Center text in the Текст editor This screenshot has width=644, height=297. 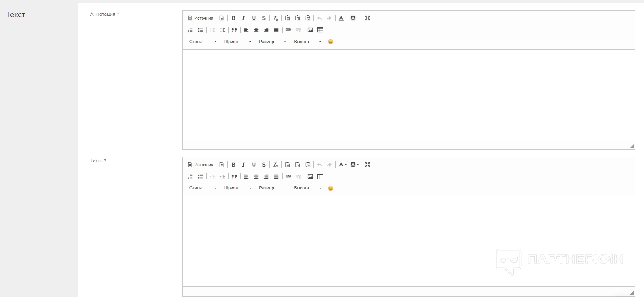point(256,177)
